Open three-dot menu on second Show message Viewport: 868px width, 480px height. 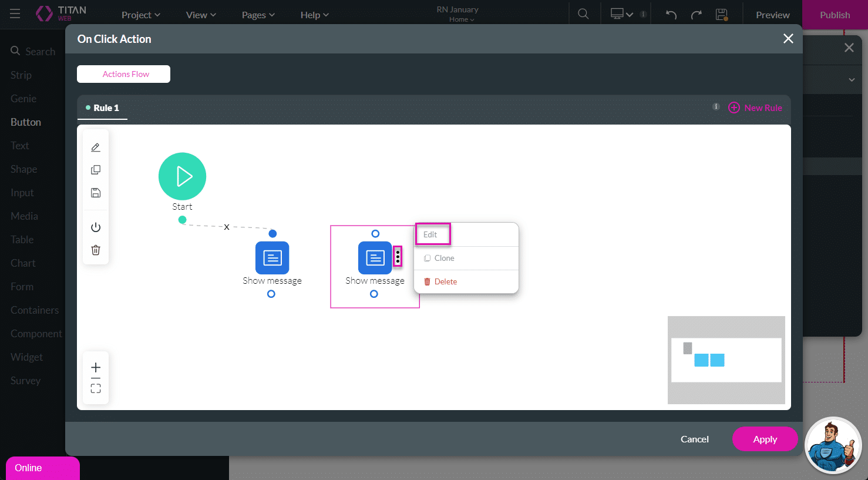tap(398, 257)
